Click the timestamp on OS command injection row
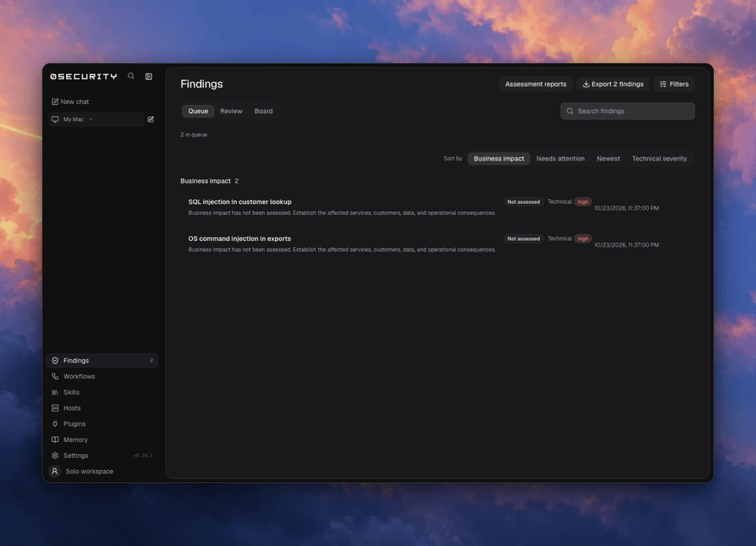Image resolution: width=756 pixels, height=546 pixels. [x=626, y=245]
